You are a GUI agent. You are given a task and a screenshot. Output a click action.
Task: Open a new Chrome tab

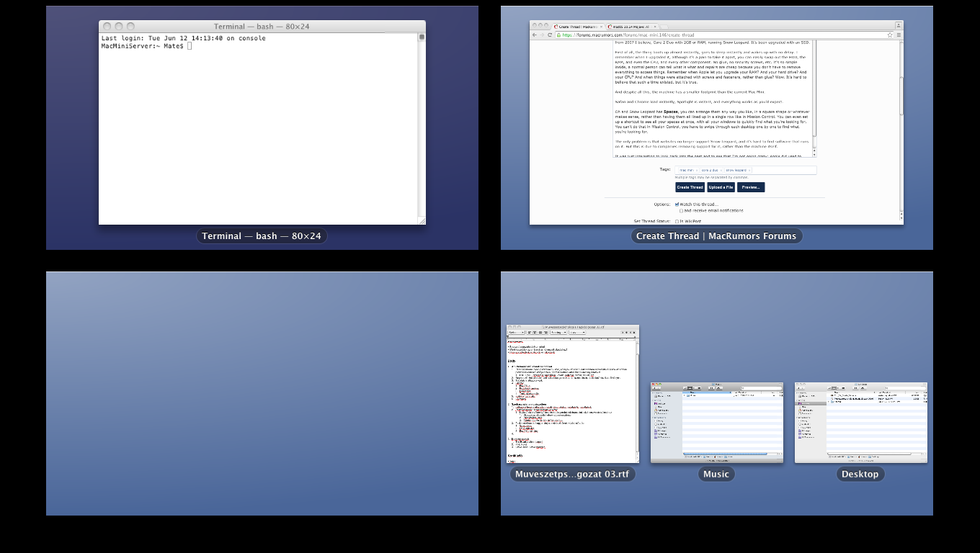pos(664,27)
